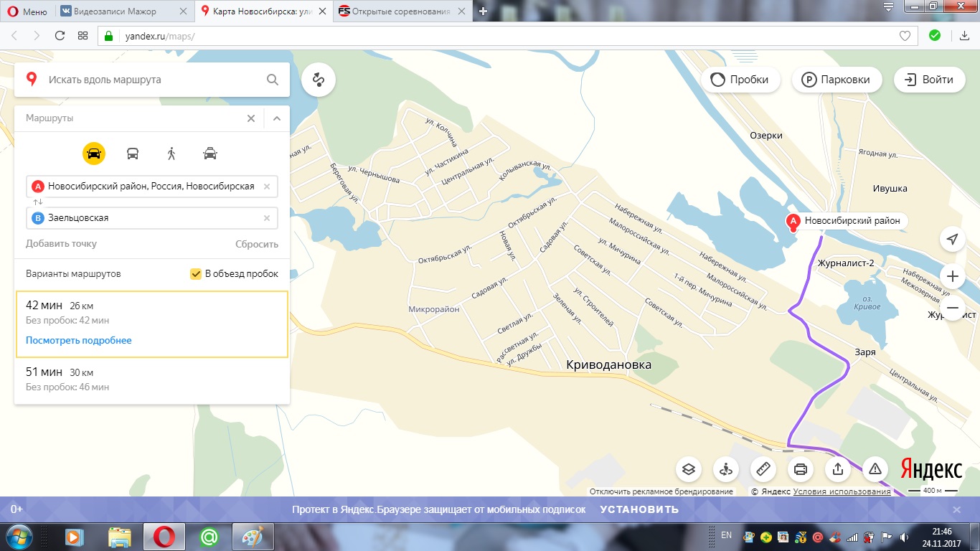Open the Opera Меню dropdown
980x551 pixels.
pyautogui.click(x=27, y=11)
